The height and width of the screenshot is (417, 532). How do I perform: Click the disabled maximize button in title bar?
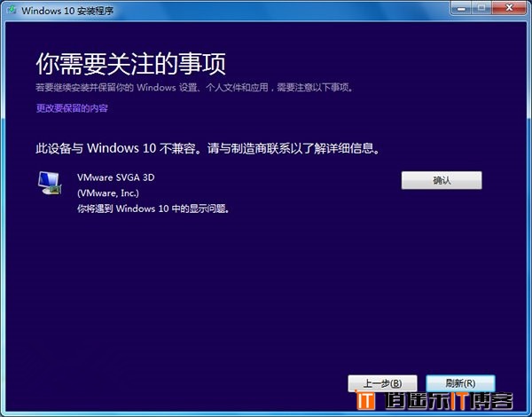[481, 8]
